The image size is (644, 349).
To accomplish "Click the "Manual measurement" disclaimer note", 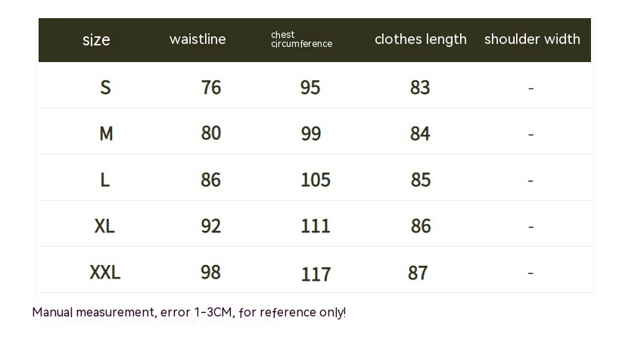I will [188, 312].
